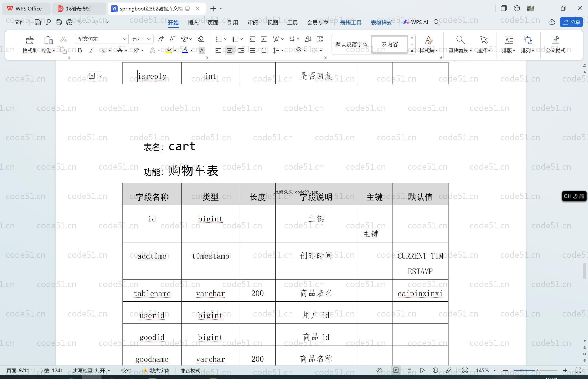
Task: Click the search magnifier next to WPS AI
Action: pyautogui.click(x=437, y=22)
